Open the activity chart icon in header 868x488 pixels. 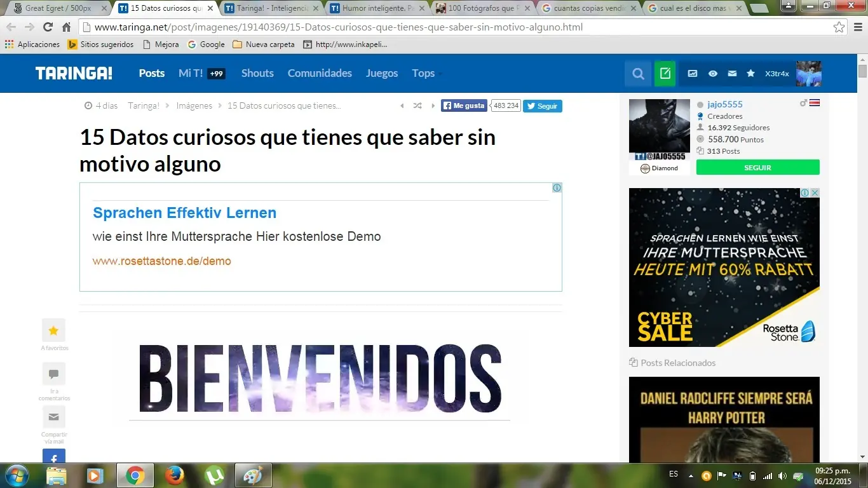(693, 74)
